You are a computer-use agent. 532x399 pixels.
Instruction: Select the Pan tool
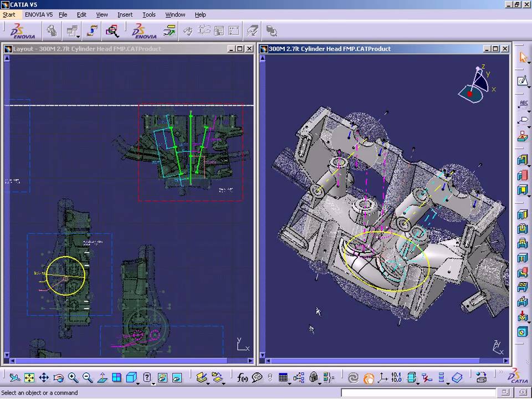point(44,377)
